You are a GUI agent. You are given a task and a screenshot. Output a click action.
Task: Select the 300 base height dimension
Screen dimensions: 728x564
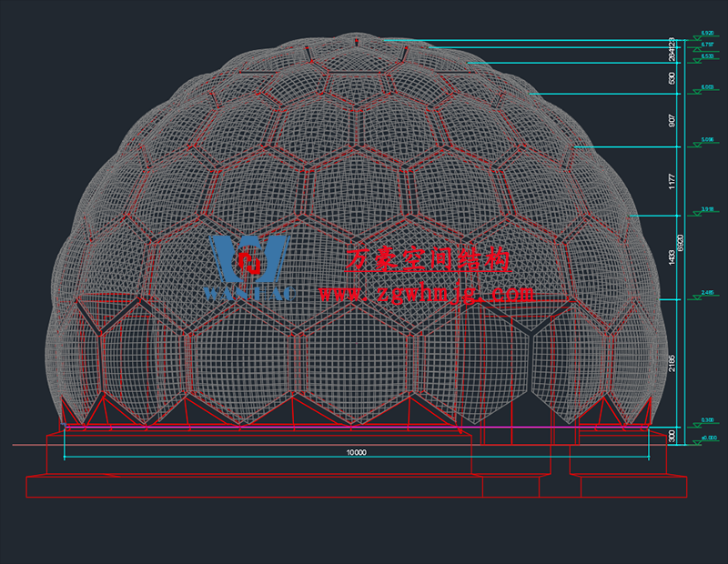pos(672,436)
